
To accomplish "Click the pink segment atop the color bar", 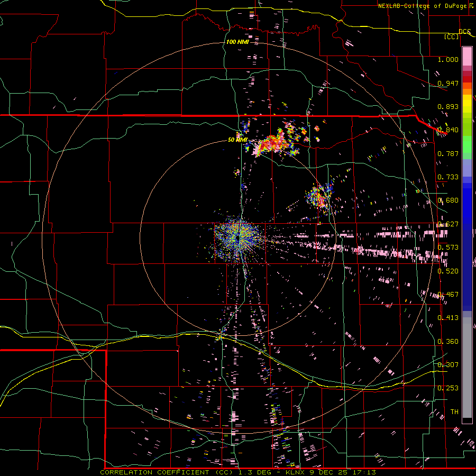I will (x=467, y=56).
